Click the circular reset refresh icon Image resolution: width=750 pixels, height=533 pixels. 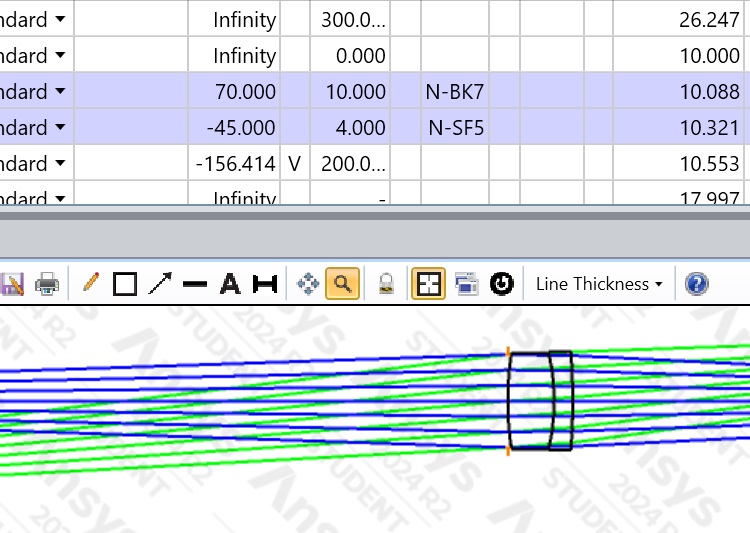pyautogui.click(x=502, y=284)
